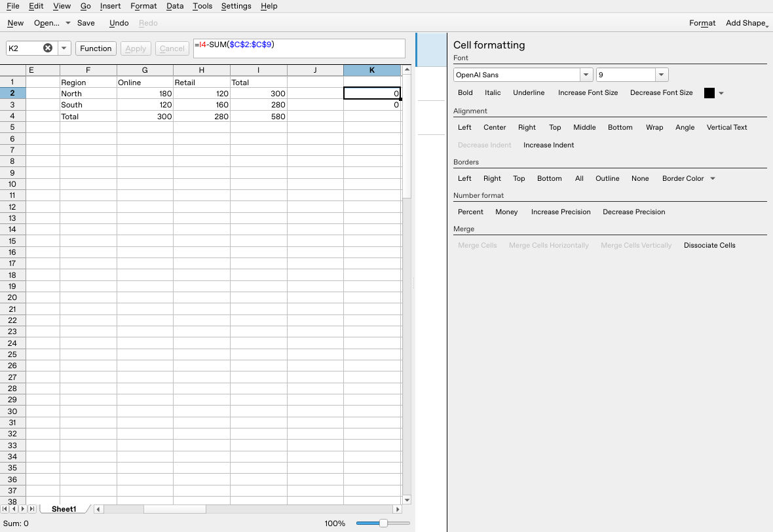
Task: Open the Border Color dropdown
Action: tap(713, 178)
